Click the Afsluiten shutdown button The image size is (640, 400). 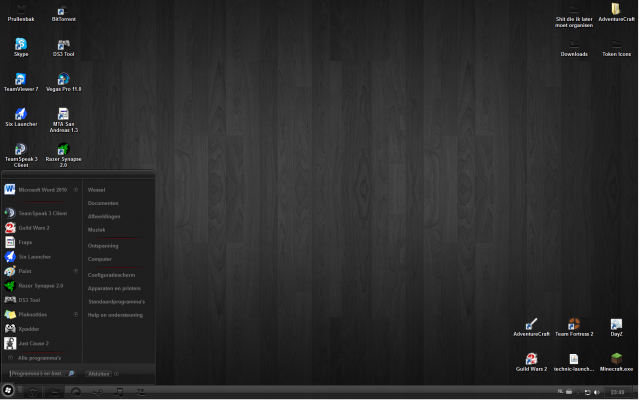[x=99, y=373]
